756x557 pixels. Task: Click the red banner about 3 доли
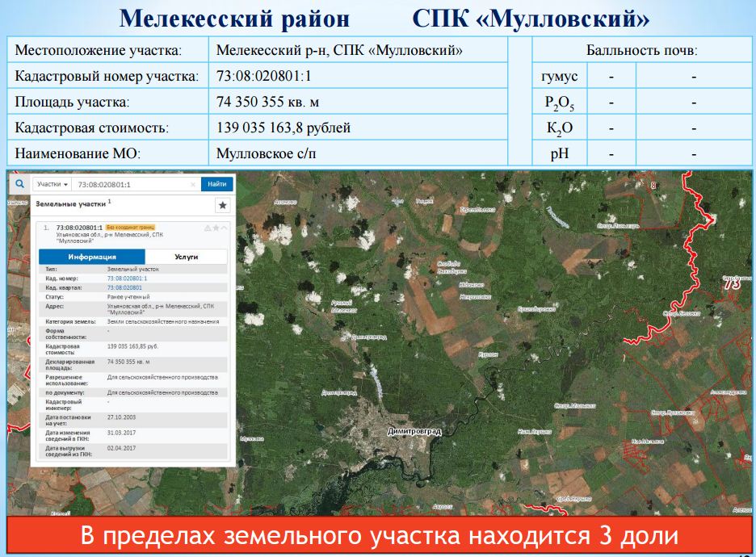coord(378,536)
